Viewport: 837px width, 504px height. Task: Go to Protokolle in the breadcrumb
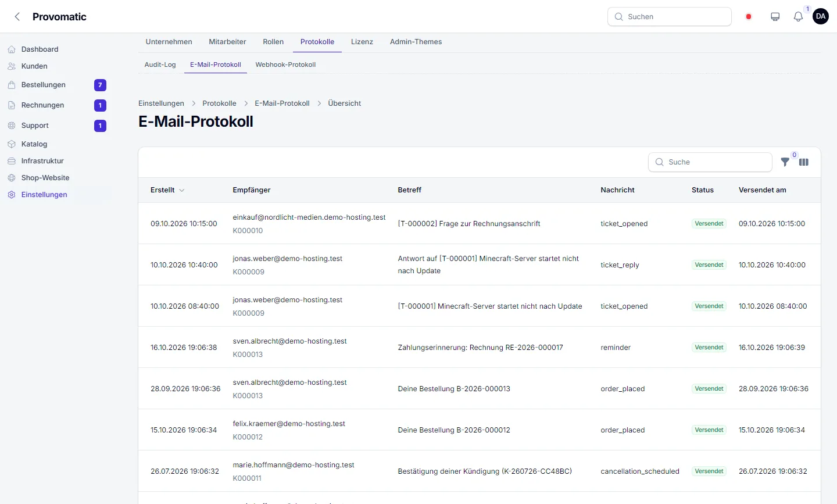(219, 103)
